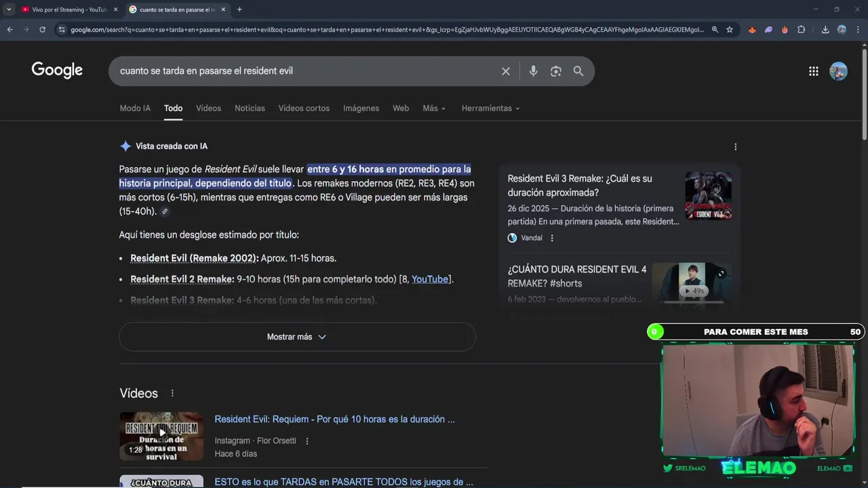Open three-dot menu beside Flor Orsetti
This screenshot has width=868, height=488.
(x=307, y=441)
